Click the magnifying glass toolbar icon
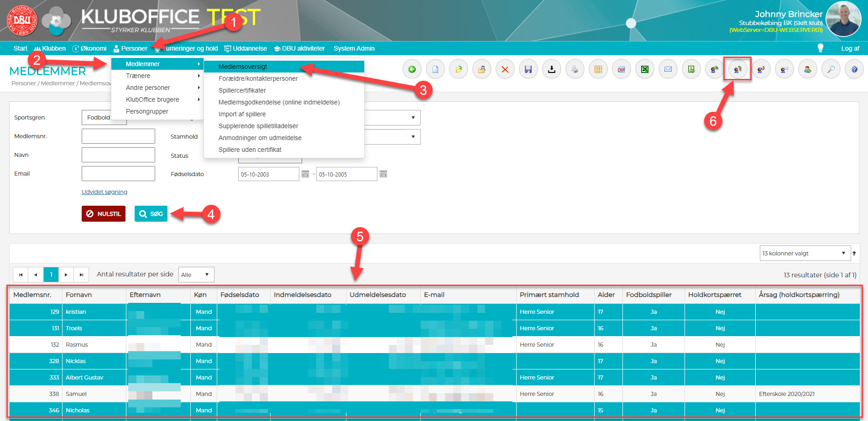The width and height of the screenshot is (868, 421). [831, 69]
